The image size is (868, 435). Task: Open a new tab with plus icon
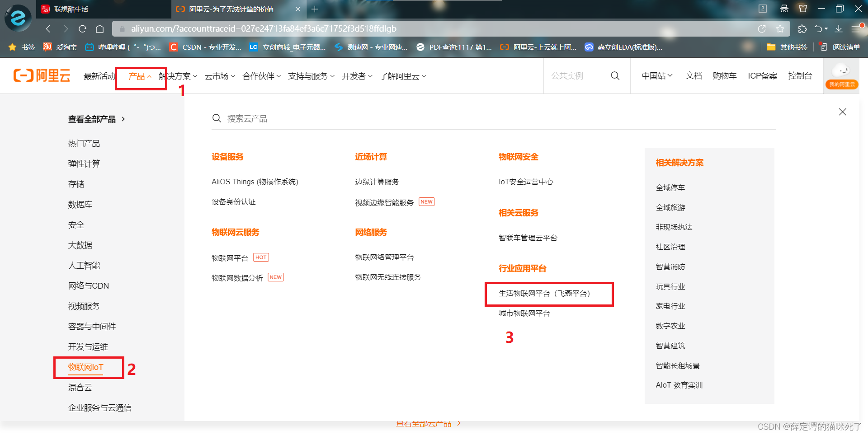(x=315, y=9)
